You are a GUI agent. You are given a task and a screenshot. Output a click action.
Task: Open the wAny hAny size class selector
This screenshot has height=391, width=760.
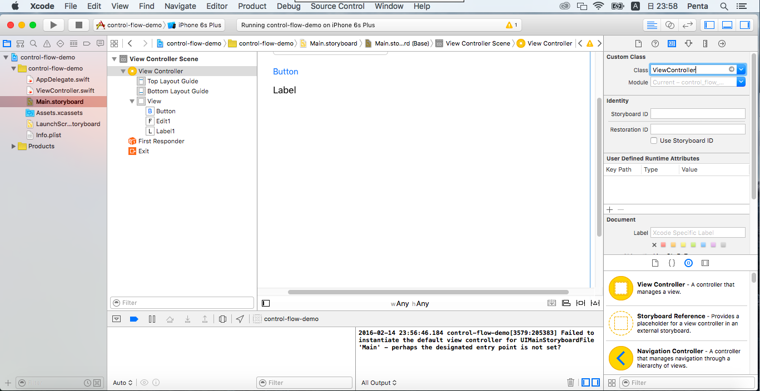410,304
